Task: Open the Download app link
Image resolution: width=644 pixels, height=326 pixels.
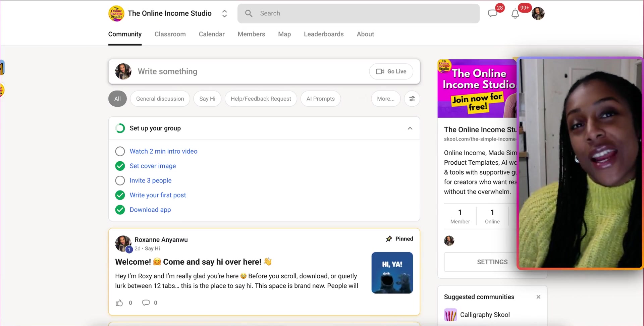Action: pos(150,210)
